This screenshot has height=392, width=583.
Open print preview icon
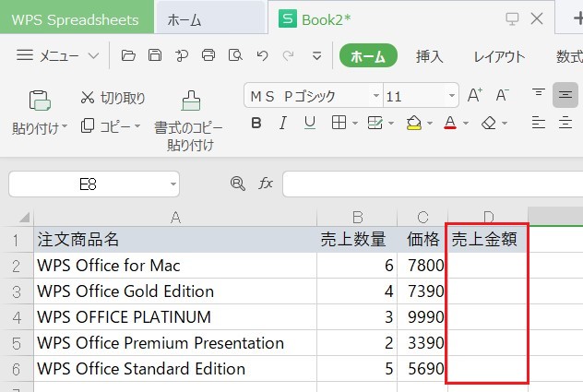[x=235, y=55]
